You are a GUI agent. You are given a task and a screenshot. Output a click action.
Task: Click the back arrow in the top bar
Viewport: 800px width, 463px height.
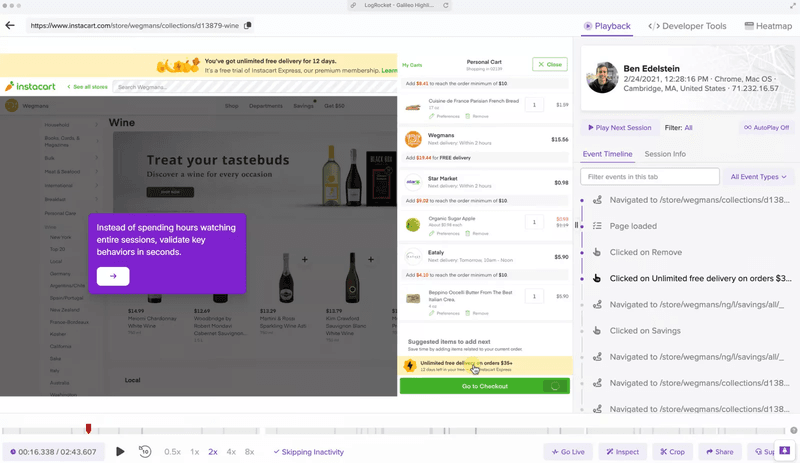coord(10,26)
